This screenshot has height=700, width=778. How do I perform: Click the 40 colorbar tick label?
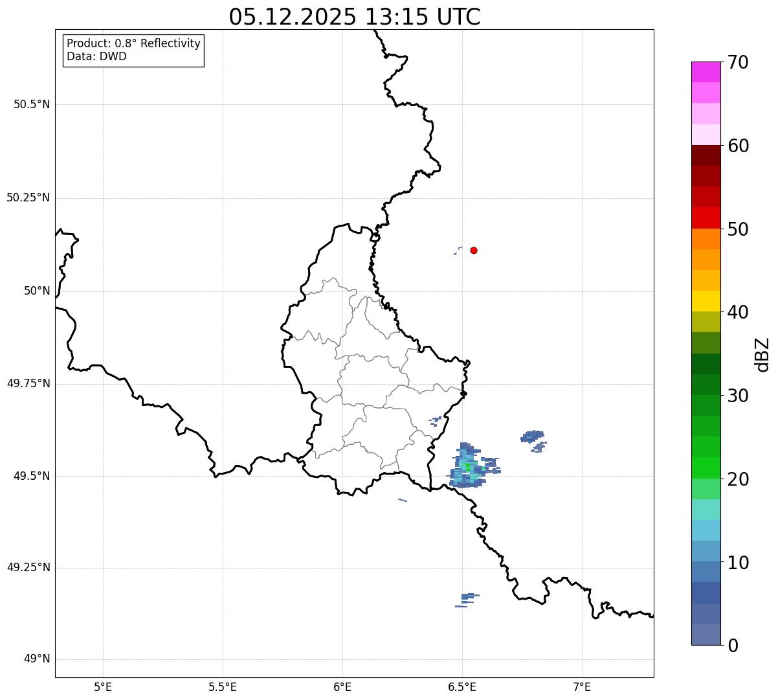coord(739,312)
